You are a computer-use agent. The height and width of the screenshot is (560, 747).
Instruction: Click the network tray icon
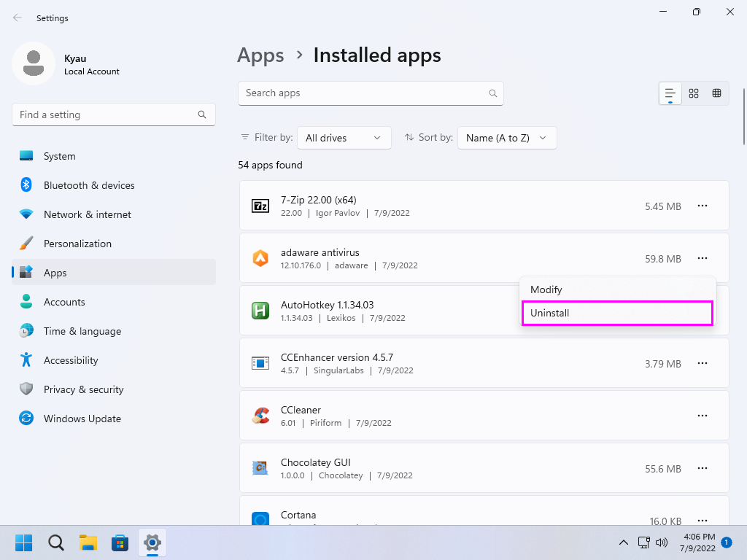[643, 542]
